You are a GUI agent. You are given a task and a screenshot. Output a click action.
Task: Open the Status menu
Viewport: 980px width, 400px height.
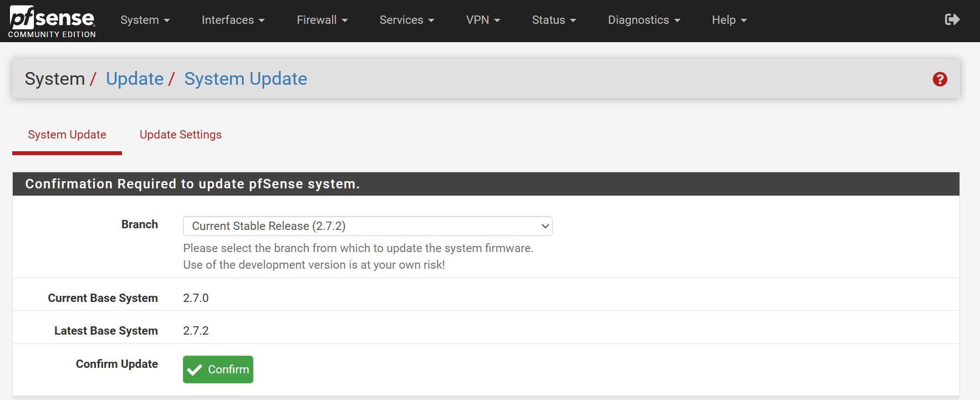pyautogui.click(x=554, y=20)
